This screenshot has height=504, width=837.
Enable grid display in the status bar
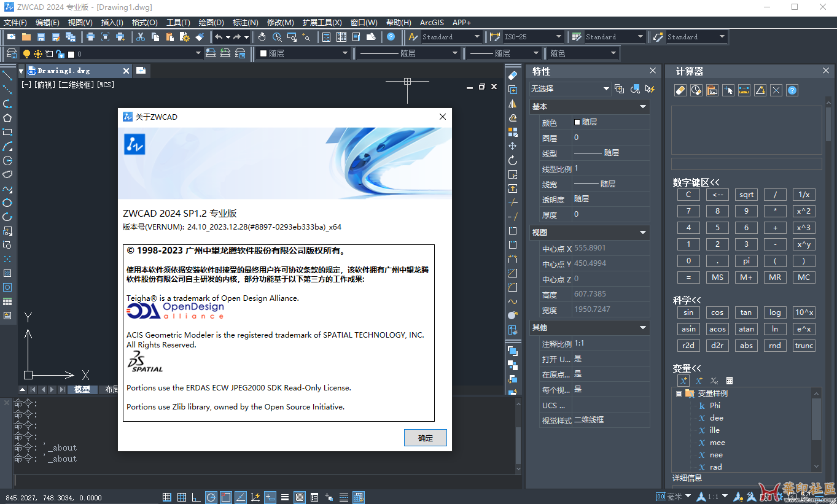click(181, 497)
